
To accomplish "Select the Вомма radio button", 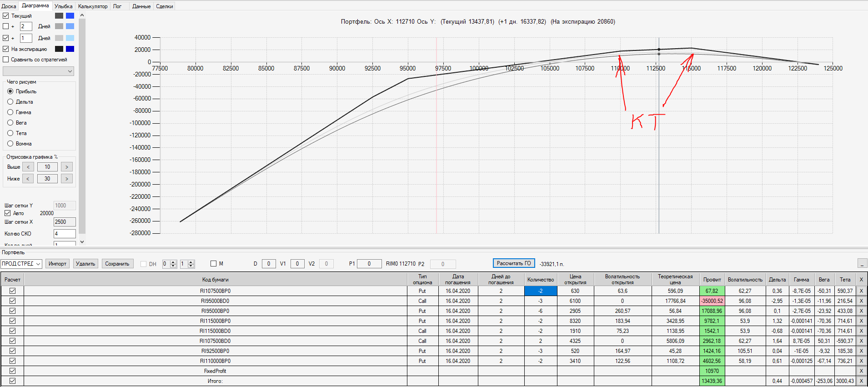I will click(x=10, y=144).
